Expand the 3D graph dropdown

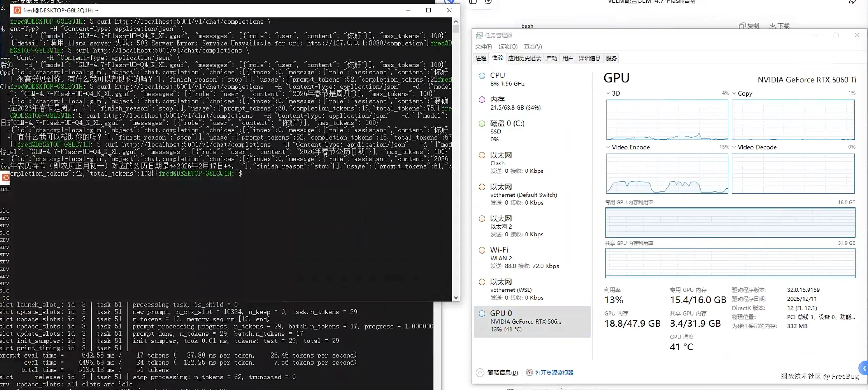tap(608, 93)
